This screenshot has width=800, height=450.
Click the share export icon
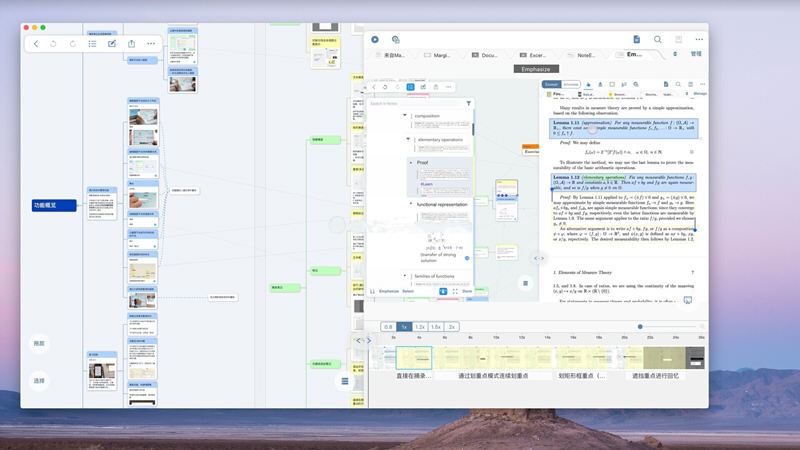[132, 44]
